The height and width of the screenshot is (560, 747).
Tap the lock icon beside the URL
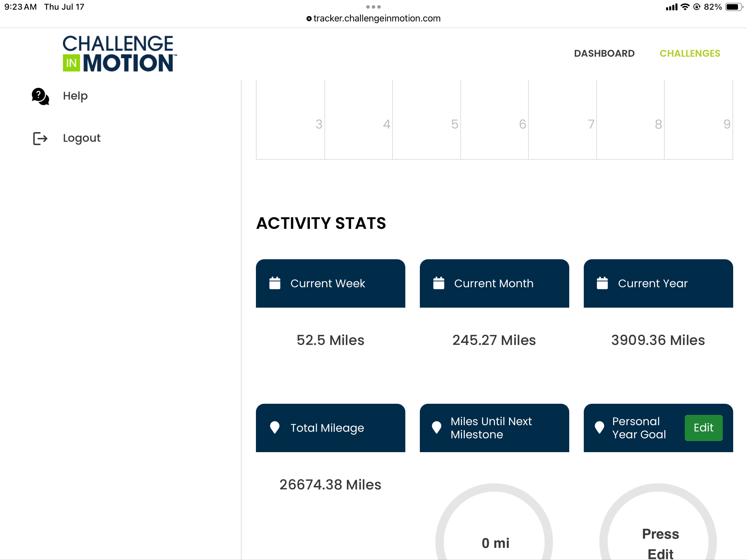click(309, 19)
